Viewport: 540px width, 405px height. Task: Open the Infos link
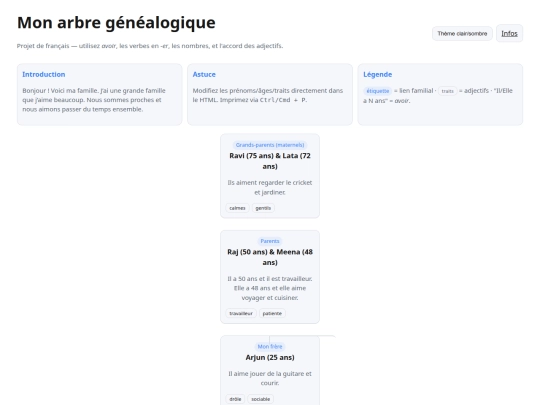point(509,33)
